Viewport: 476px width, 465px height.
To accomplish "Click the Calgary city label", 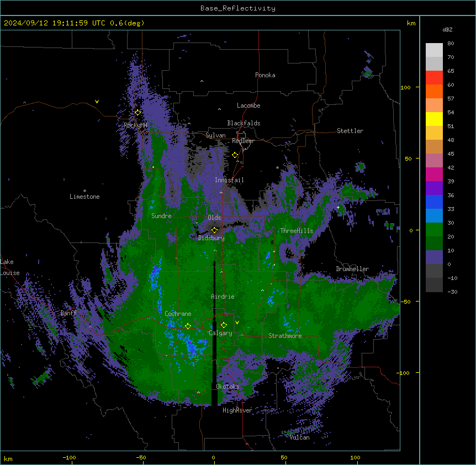I will click(221, 333).
